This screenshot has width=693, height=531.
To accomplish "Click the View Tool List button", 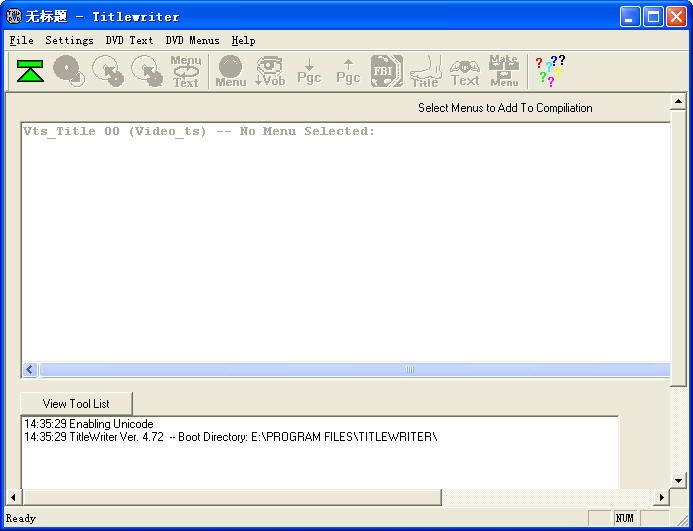I will pos(76,403).
